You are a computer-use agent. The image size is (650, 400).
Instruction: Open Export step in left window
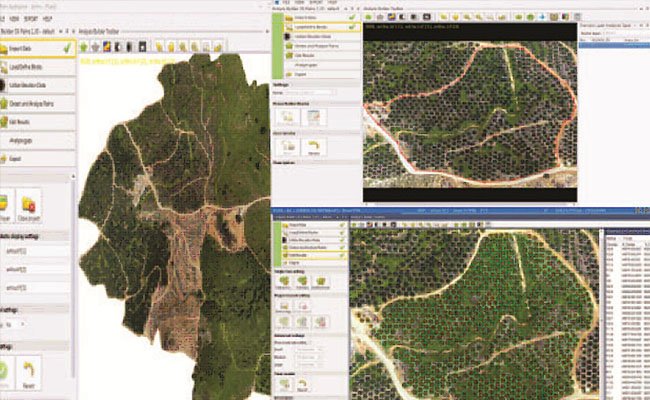[x=38, y=158]
